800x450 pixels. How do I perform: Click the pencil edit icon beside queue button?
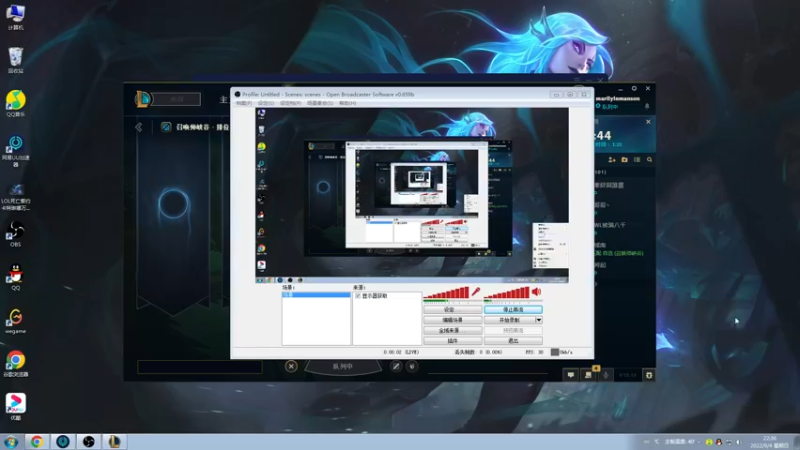(x=396, y=366)
